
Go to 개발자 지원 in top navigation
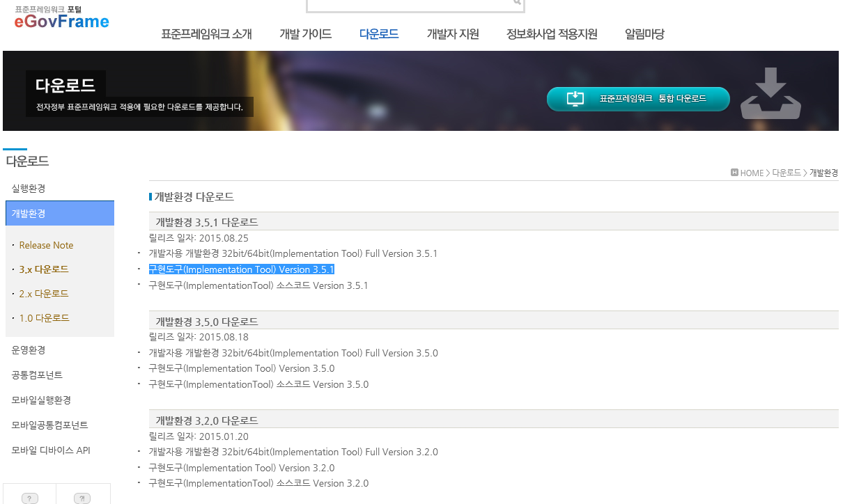(x=453, y=34)
